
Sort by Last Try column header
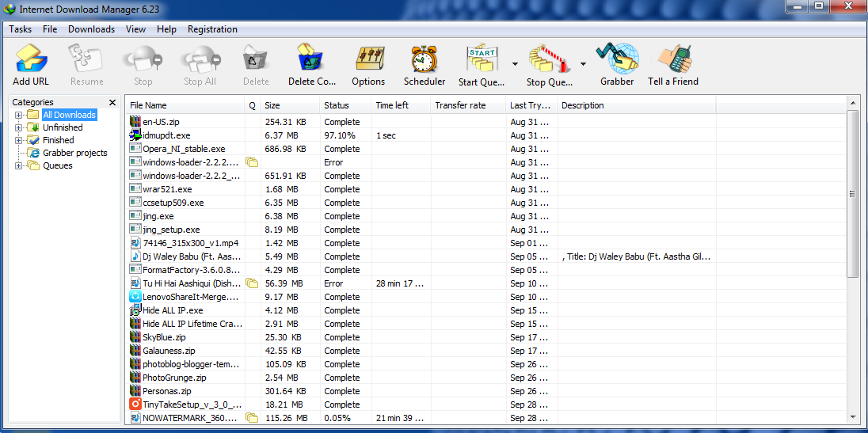pos(531,105)
